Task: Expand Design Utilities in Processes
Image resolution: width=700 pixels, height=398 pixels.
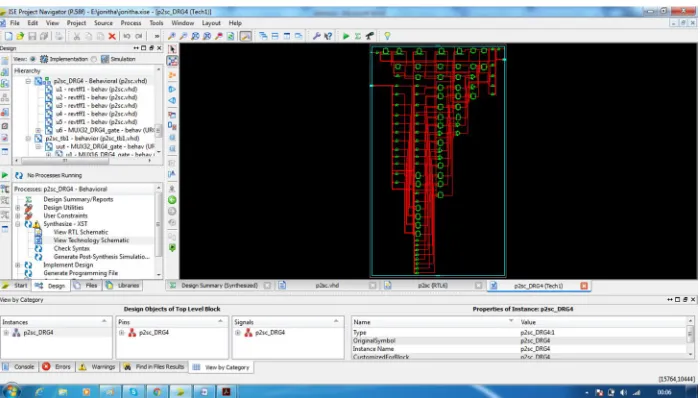Action: [17, 208]
